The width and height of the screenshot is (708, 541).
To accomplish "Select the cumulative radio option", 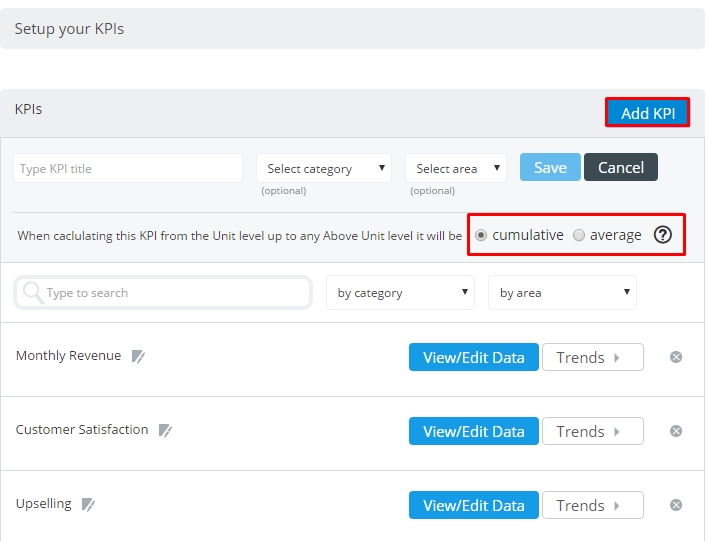I will tap(481, 235).
